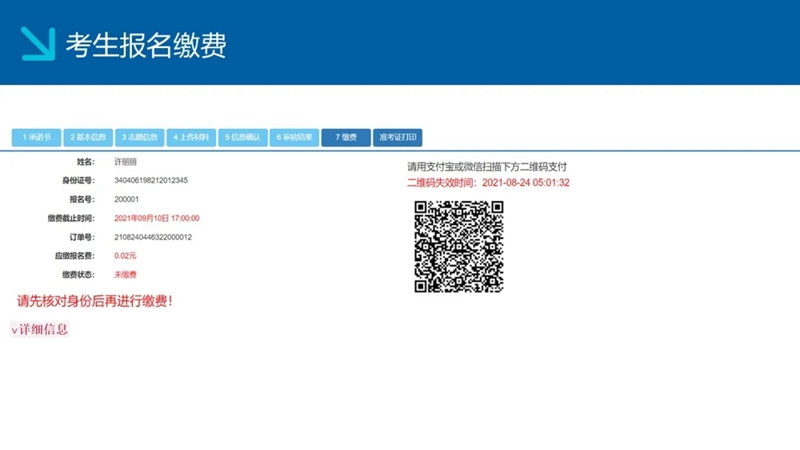This screenshot has width=800, height=450.
Task: Expand the 详细信息 section
Action: tap(39, 330)
